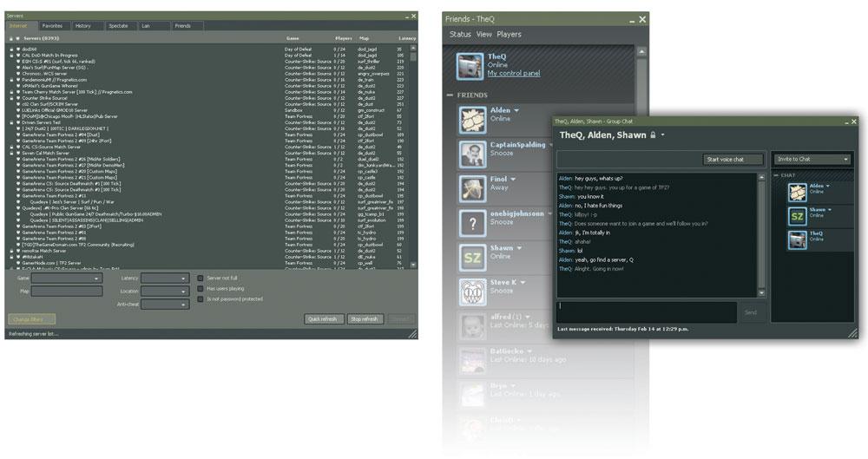Open Alden's dropdown arrow in the Friends list
Image resolution: width=868 pixels, height=459 pixels.
(516, 110)
